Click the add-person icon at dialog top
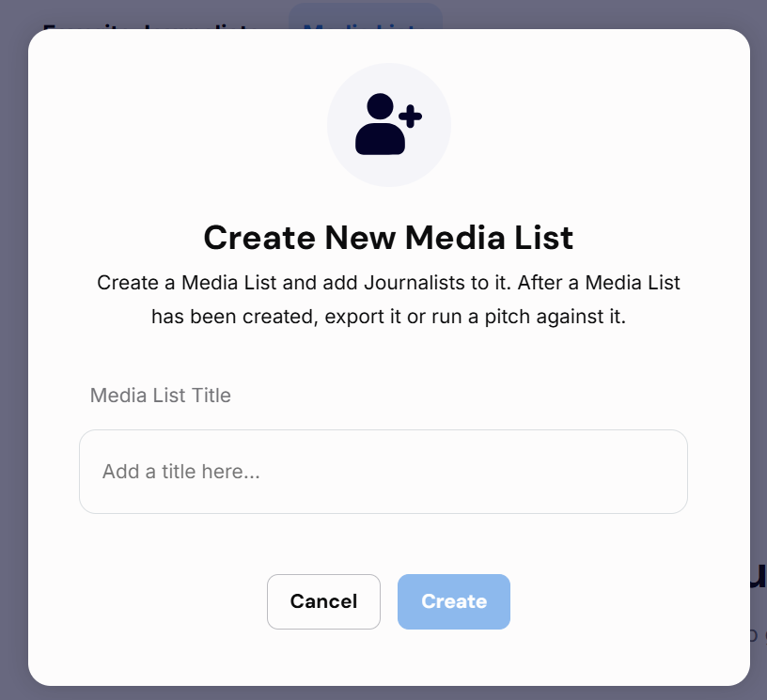The height and width of the screenshot is (700, 767). click(x=388, y=124)
